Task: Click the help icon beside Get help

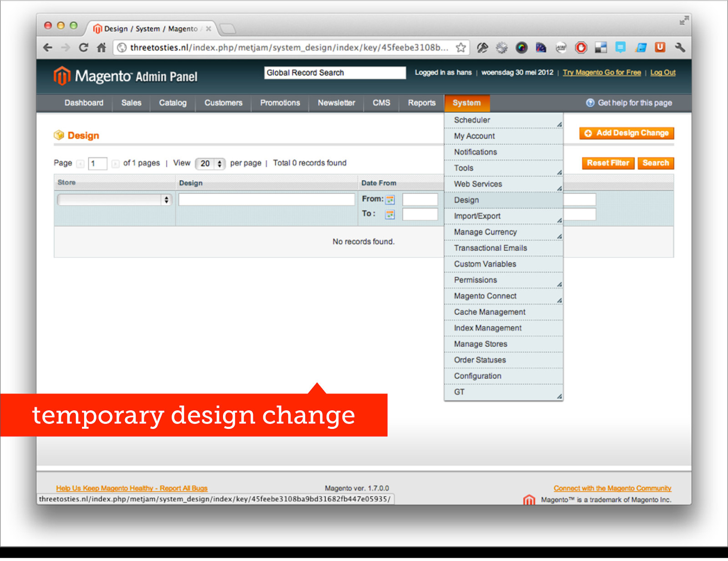Action: [x=590, y=103]
